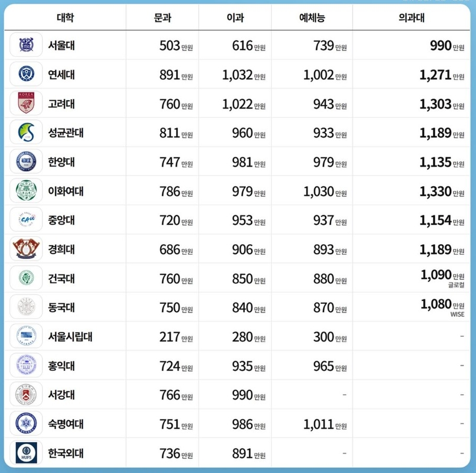Click the 예체능 column header

[312, 18]
